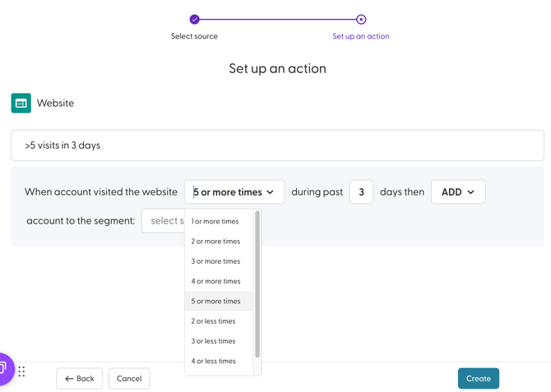
Task: Select 3 or more times option
Action: click(215, 261)
